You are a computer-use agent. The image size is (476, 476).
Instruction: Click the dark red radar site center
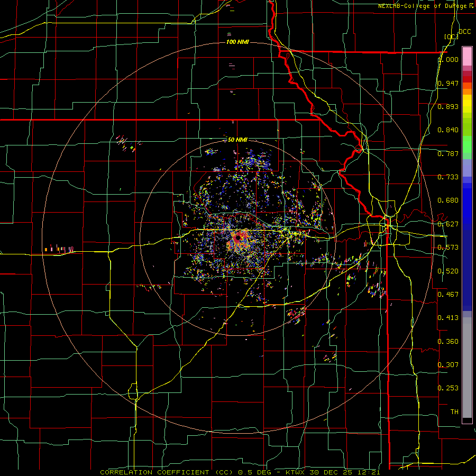point(238,238)
